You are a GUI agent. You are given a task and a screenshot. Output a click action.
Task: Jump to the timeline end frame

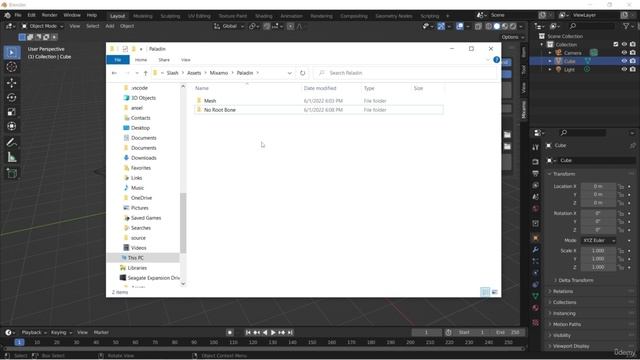(290, 333)
